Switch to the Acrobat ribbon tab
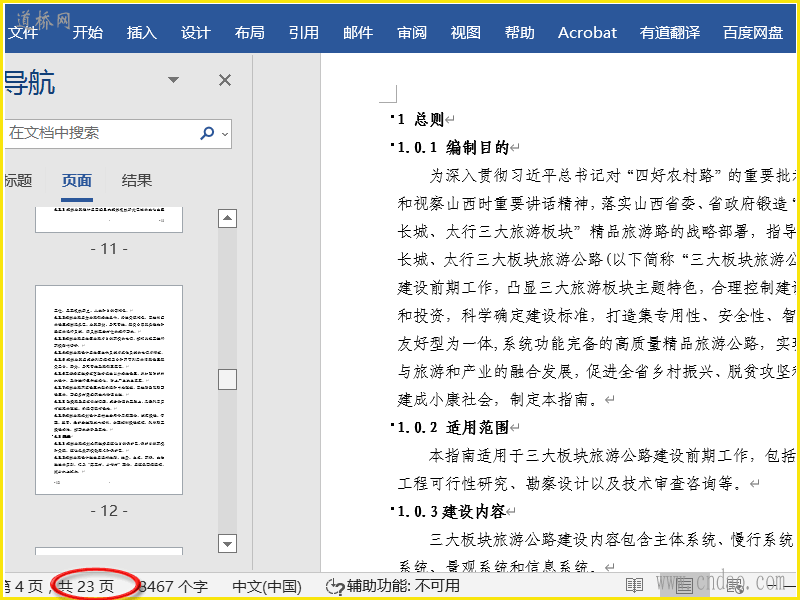 click(587, 33)
